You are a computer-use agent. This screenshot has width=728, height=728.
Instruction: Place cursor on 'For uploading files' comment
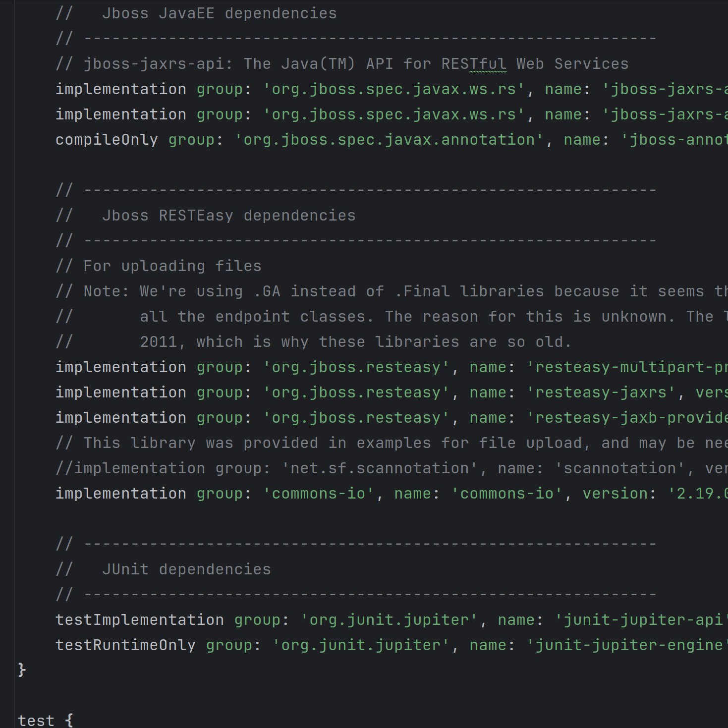pos(172,266)
